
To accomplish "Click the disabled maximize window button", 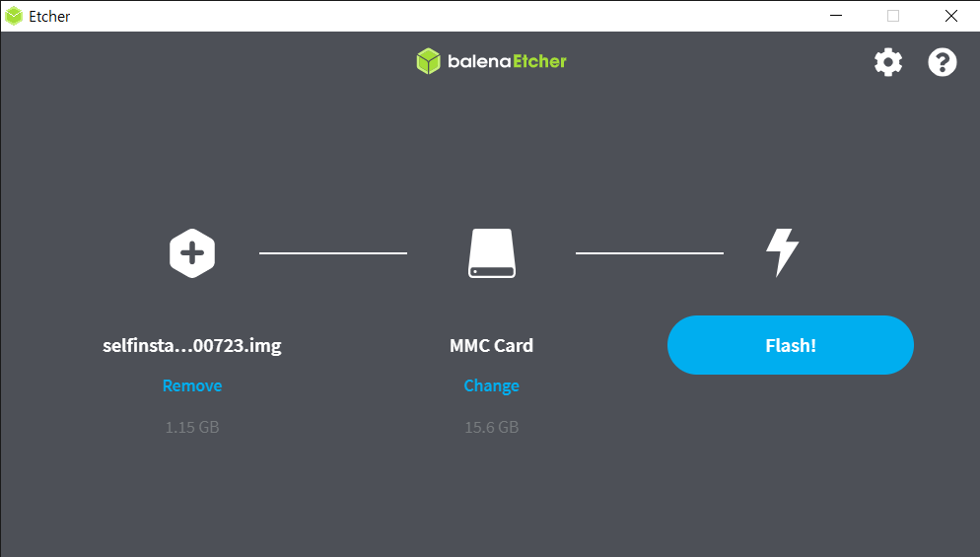I will (x=893, y=16).
